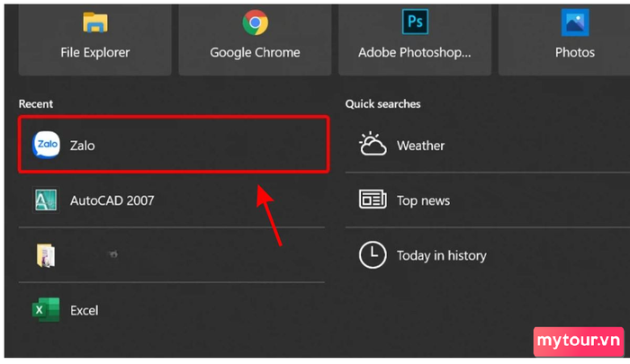Run the Weather quick search

488,146
